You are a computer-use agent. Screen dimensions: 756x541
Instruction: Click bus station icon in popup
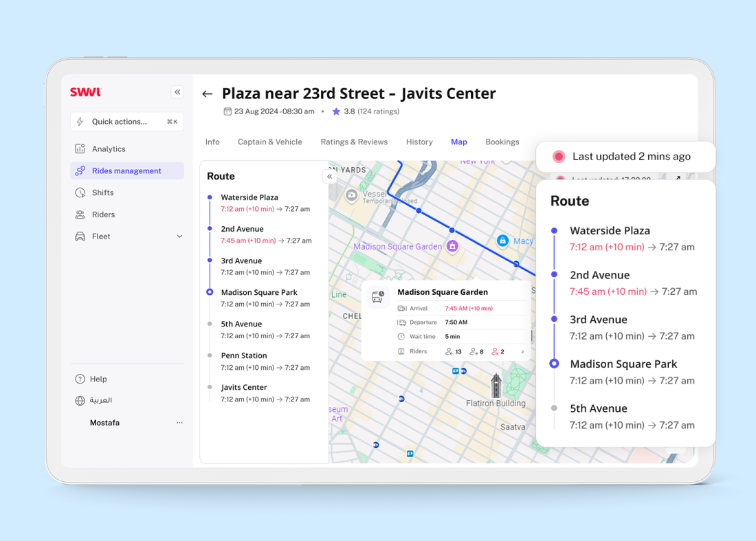(x=378, y=296)
